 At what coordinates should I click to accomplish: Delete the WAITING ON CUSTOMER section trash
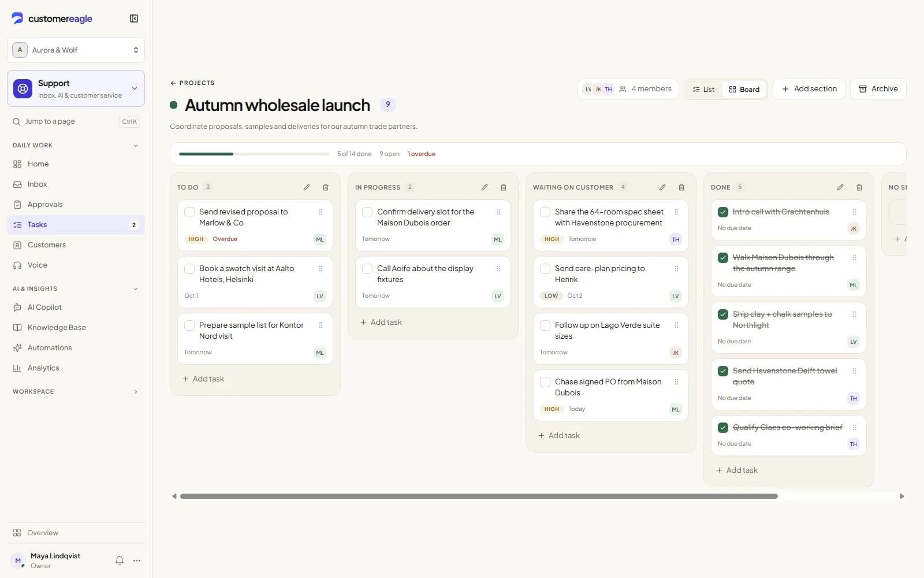click(x=681, y=187)
